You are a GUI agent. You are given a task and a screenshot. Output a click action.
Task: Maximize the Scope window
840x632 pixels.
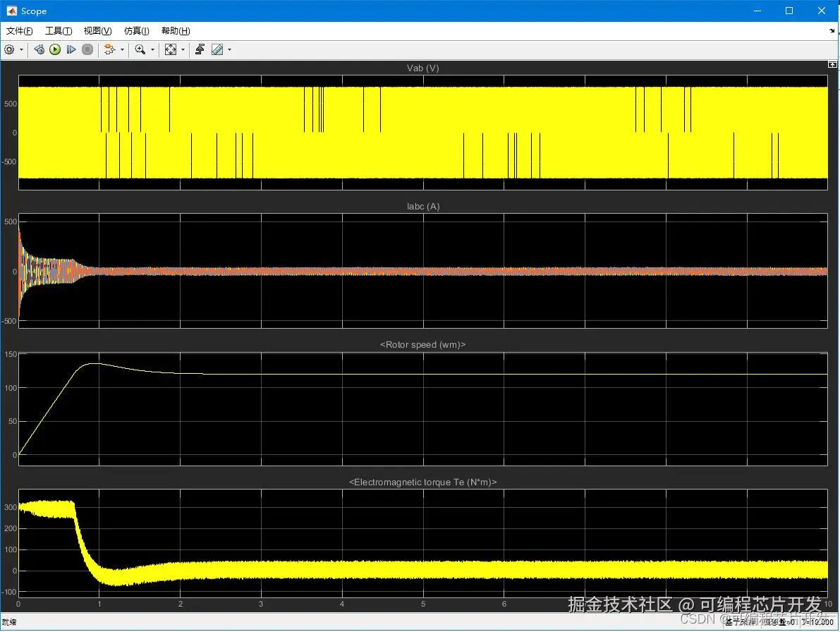[x=789, y=11]
